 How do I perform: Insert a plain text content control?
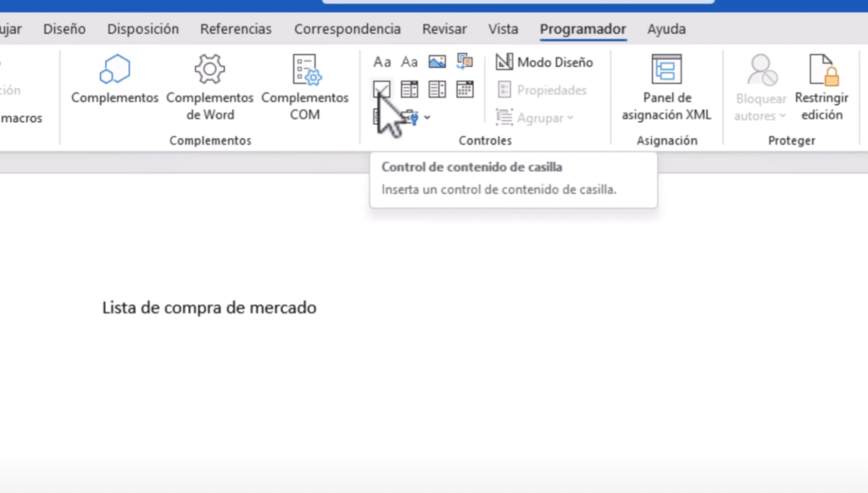click(409, 62)
